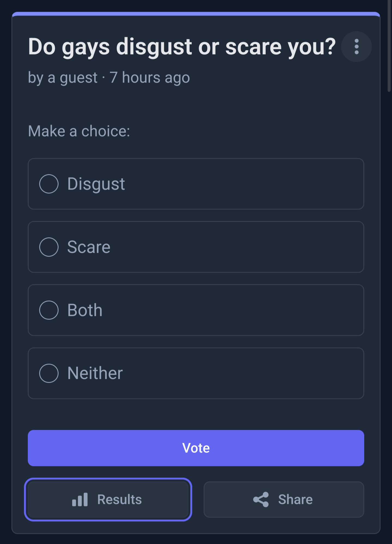Click the share network icon
This screenshot has height=544, width=392.
pos(261,499)
